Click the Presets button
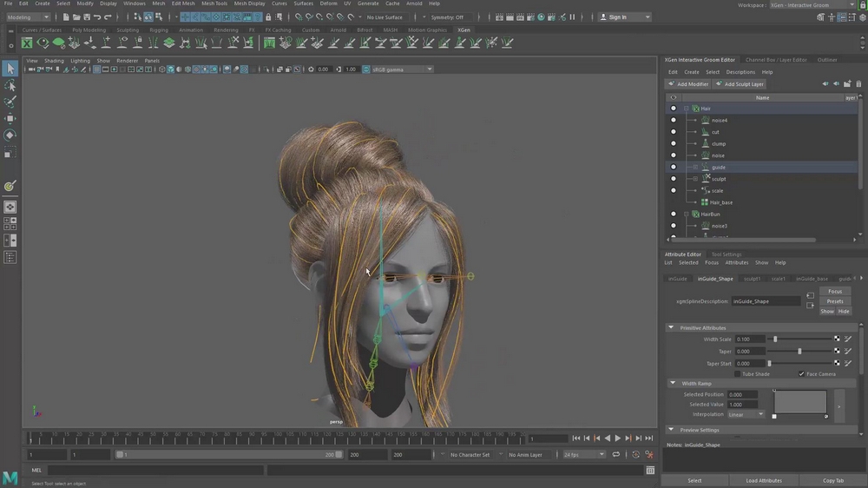 tap(835, 301)
